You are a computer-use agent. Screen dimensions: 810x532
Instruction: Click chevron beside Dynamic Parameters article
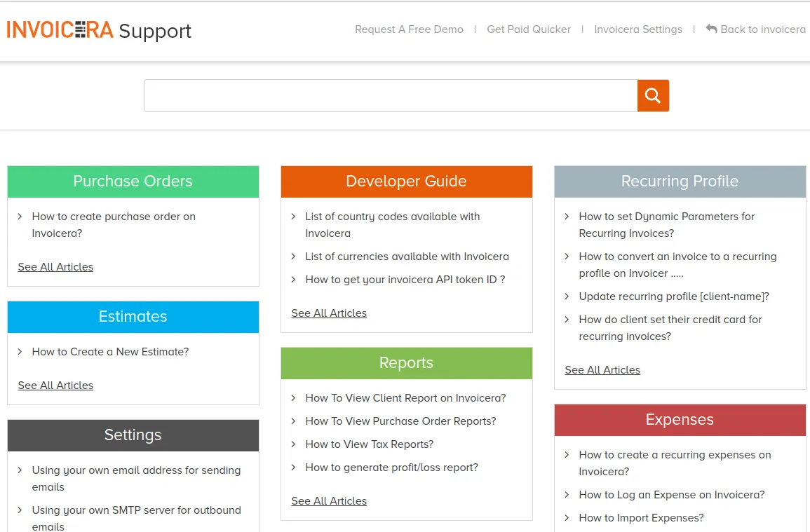point(567,217)
